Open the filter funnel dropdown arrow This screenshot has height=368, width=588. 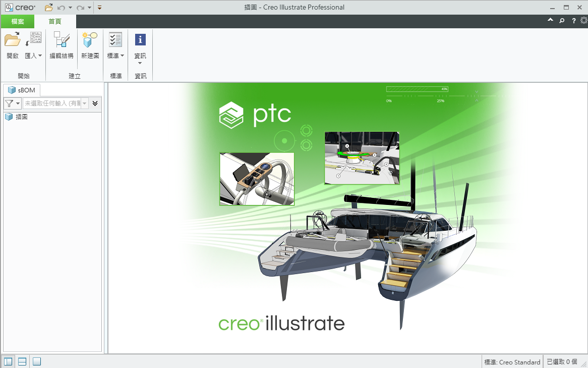pos(18,103)
